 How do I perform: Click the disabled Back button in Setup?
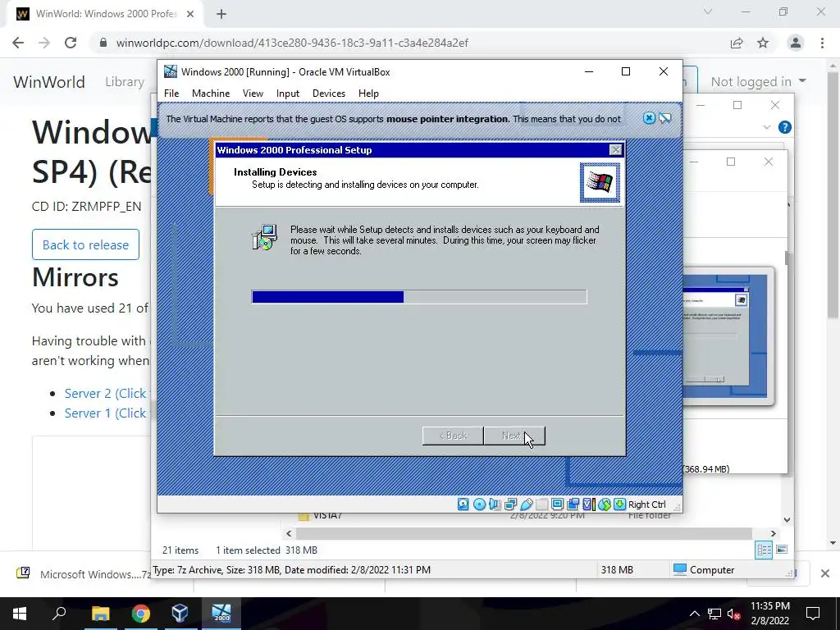pyautogui.click(x=453, y=436)
